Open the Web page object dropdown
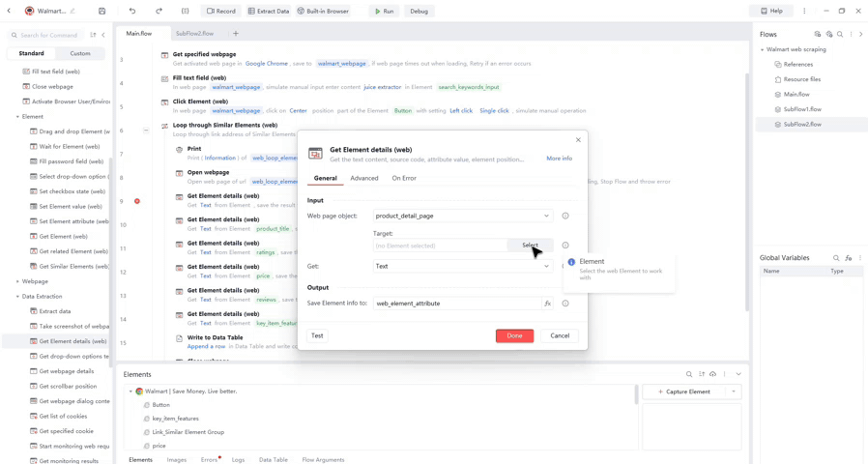868x464 pixels. pyautogui.click(x=463, y=216)
